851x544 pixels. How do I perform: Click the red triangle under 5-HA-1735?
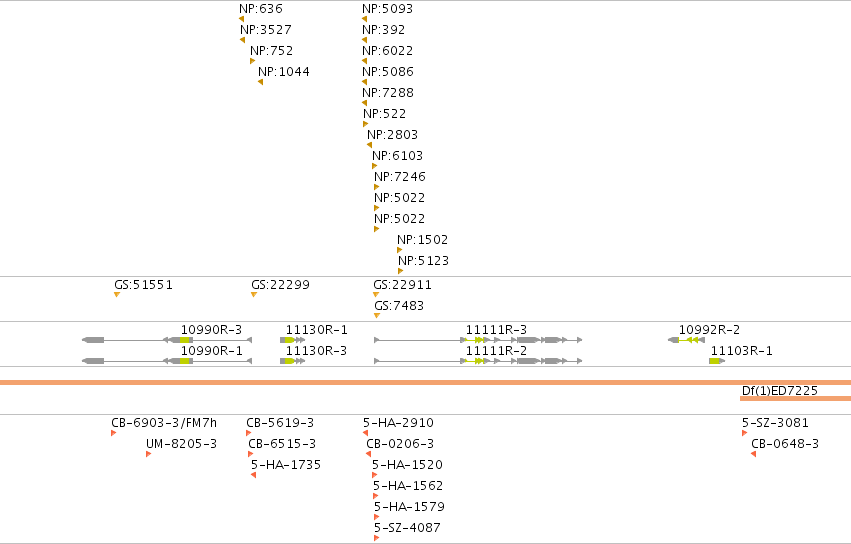[253, 475]
